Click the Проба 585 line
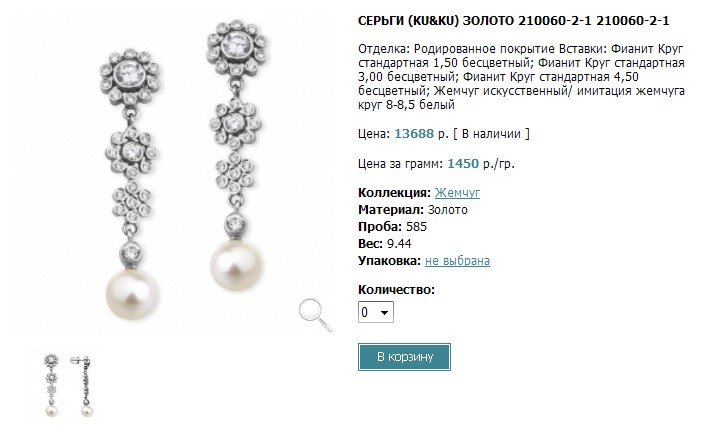706x433 pixels. click(x=392, y=226)
